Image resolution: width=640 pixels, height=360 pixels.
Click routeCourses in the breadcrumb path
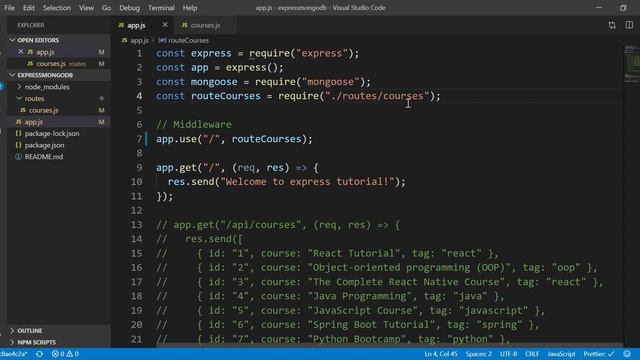point(188,40)
